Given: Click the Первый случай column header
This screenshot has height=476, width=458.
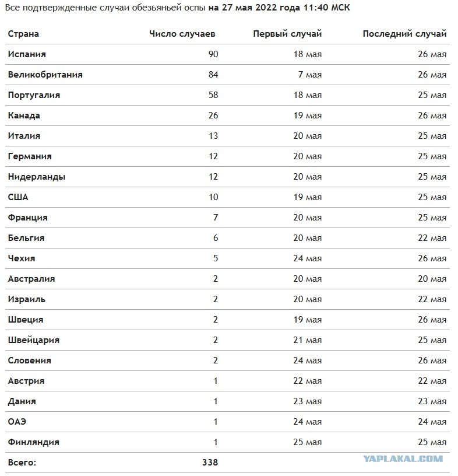Looking at the screenshot, I should [x=287, y=34].
